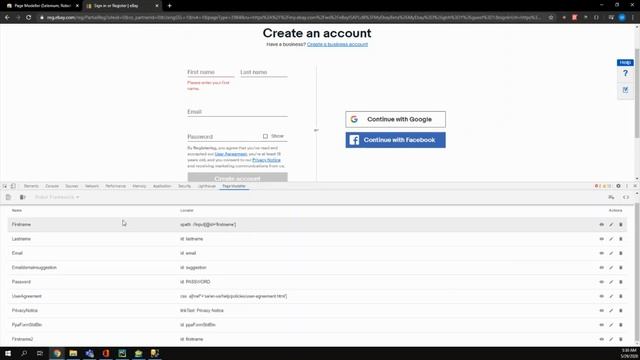Switch to the Performance tab
Screen dimensions: 640x360
[116, 186]
